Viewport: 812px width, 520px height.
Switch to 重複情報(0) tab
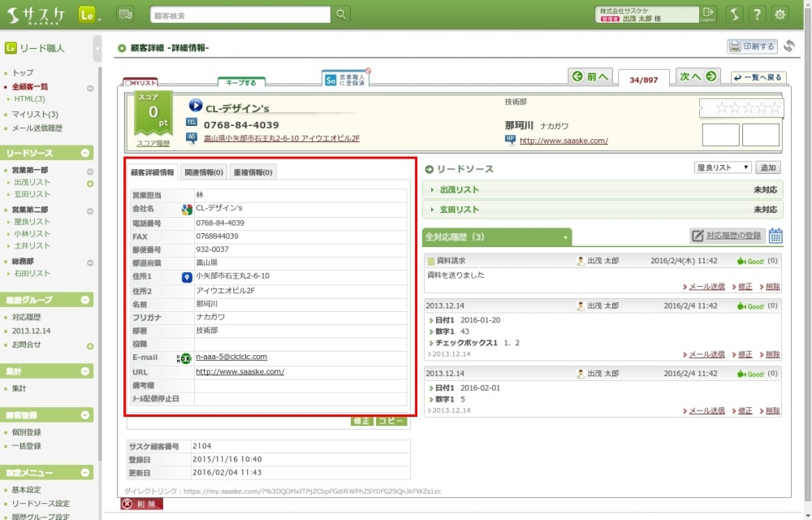click(253, 172)
